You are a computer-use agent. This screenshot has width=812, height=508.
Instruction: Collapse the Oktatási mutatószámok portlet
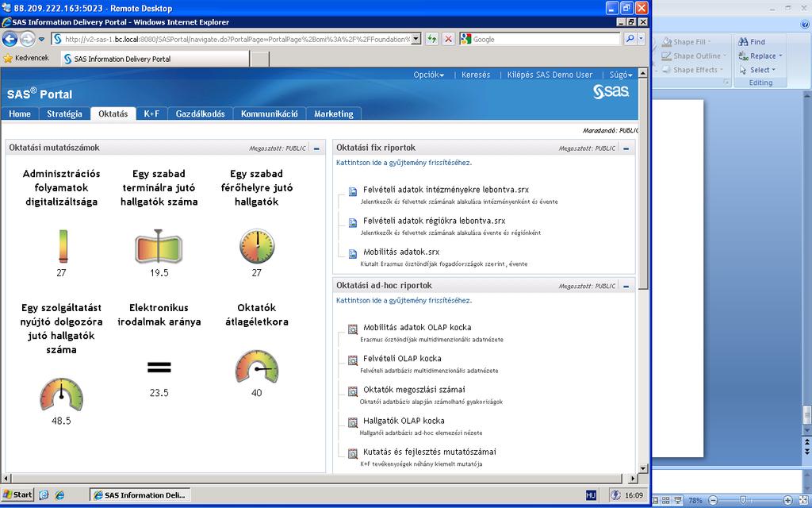point(316,148)
